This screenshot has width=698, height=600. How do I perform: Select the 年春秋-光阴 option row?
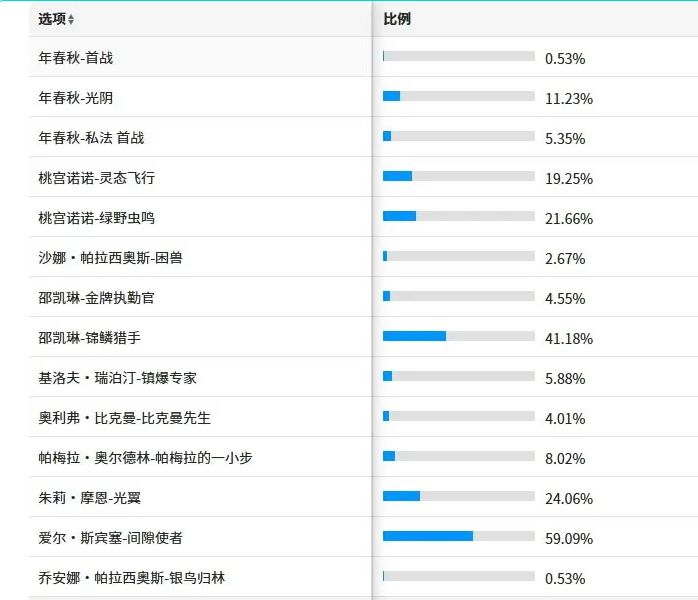click(363, 97)
